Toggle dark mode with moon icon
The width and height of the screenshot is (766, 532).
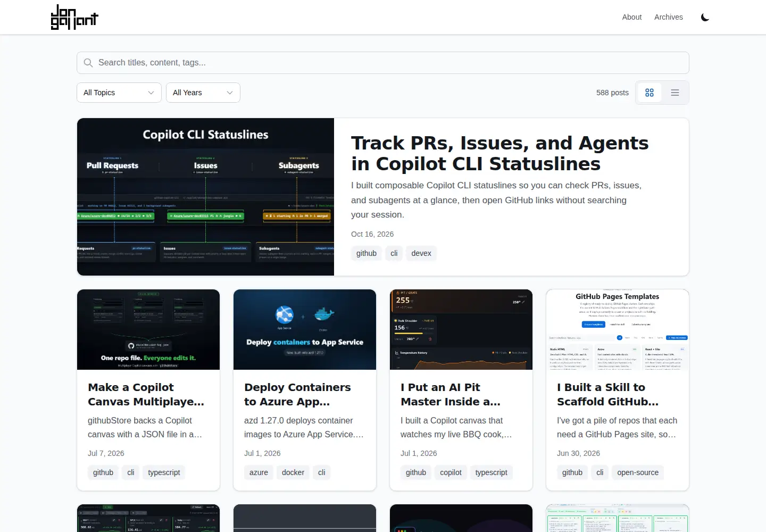[705, 17]
